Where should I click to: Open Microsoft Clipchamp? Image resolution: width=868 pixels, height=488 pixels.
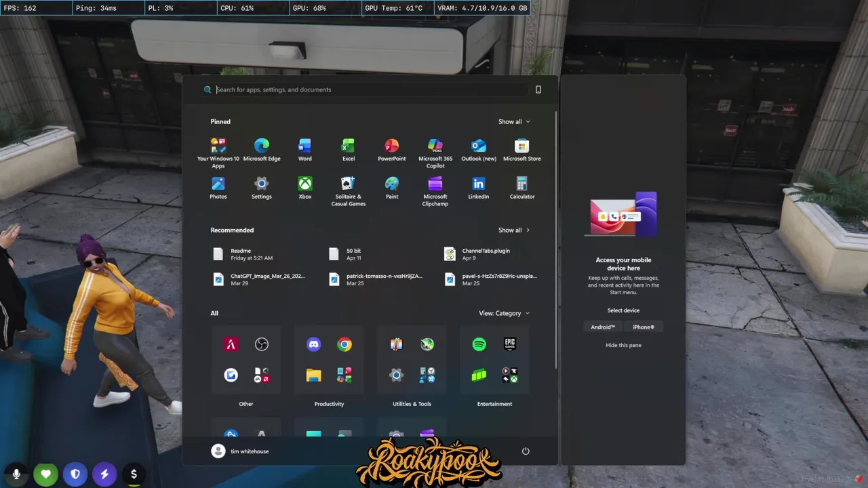(435, 191)
